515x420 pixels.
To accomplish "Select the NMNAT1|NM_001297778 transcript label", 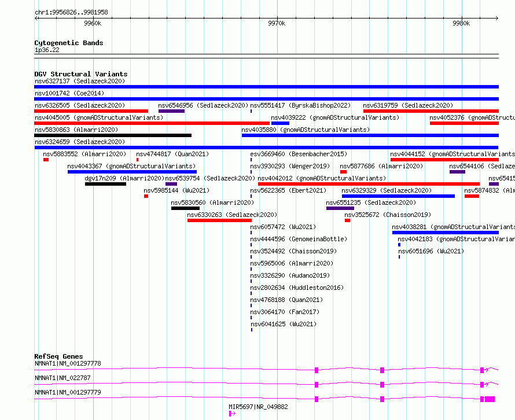I will click(68, 363).
